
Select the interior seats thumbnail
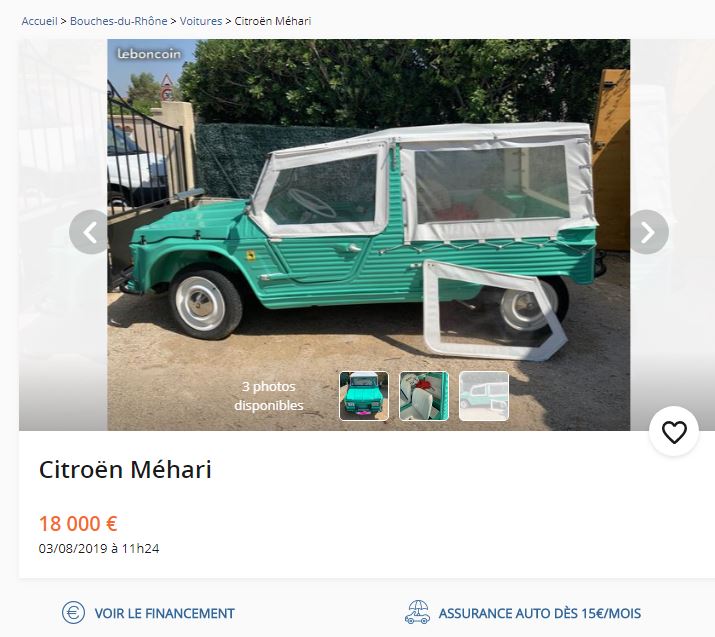(x=424, y=396)
